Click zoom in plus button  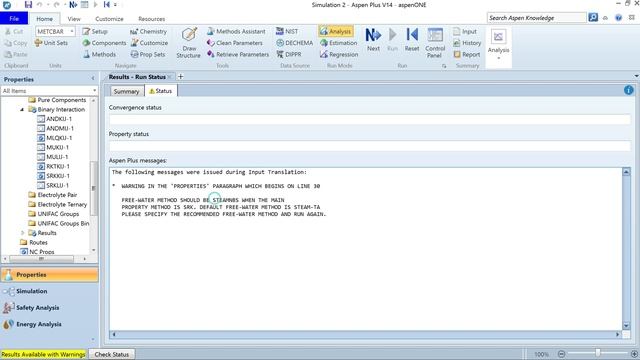[634, 354]
